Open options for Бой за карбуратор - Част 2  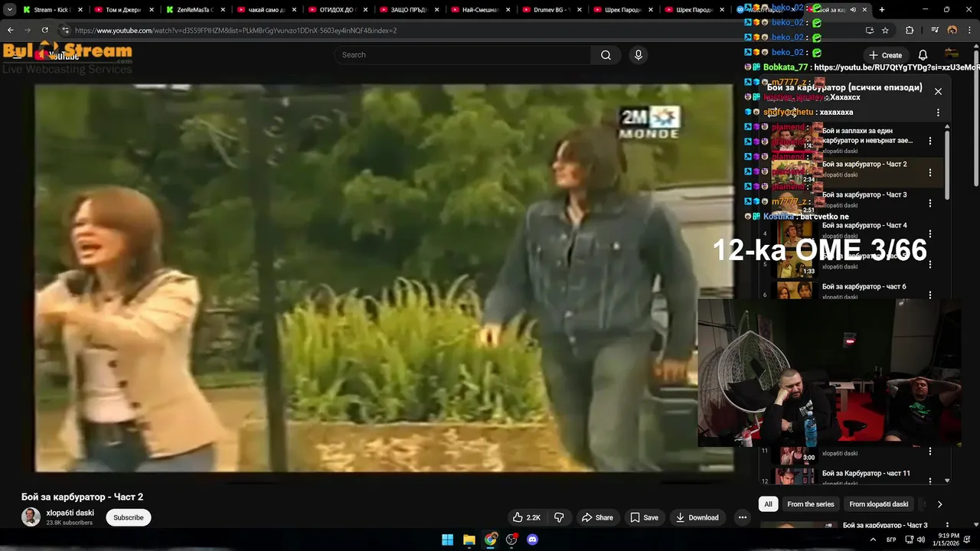click(x=930, y=172)
